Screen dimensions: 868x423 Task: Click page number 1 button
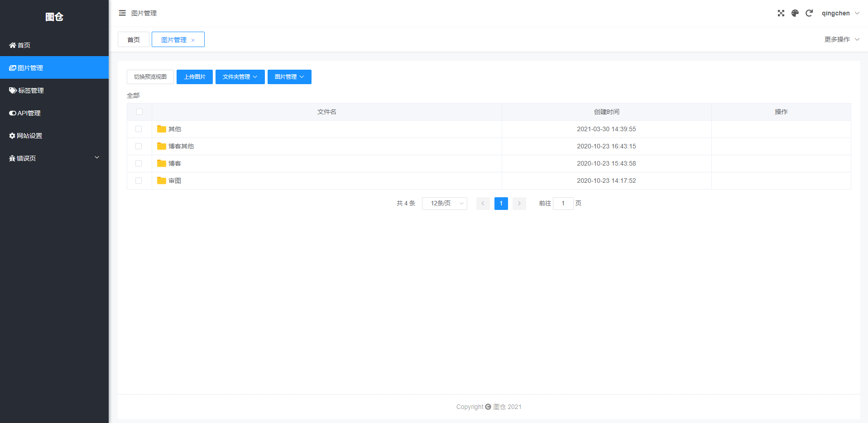coord(501,204)
